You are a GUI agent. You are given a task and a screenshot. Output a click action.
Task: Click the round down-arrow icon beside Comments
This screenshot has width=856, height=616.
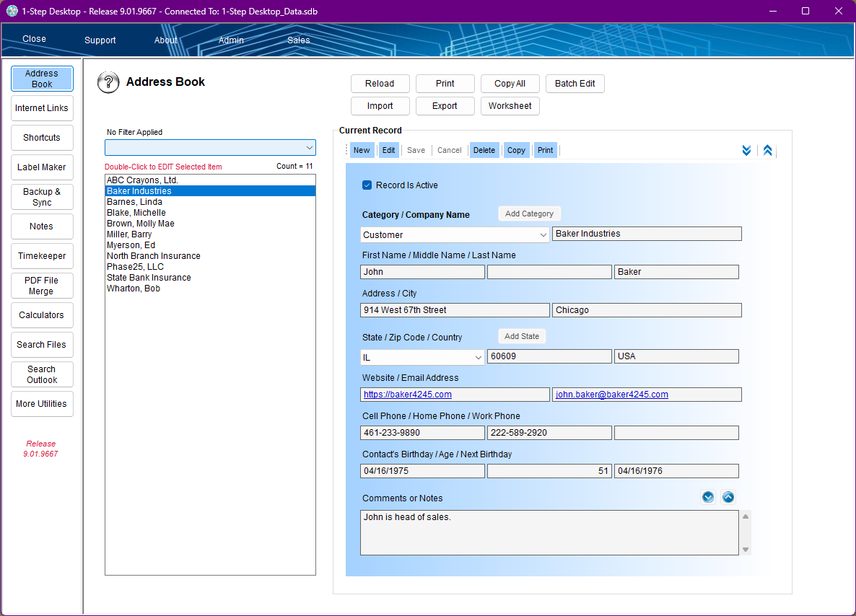pyautogui.click(x=708, y=497)
